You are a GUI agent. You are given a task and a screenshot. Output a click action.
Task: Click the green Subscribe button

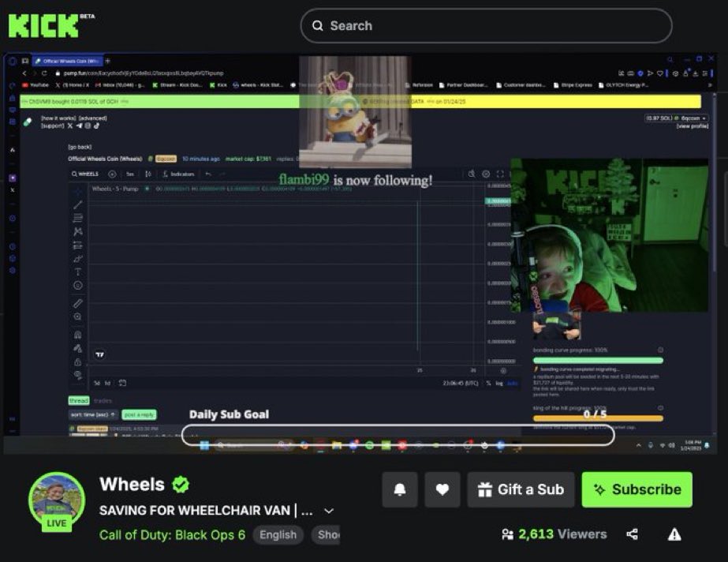[637, 489]
